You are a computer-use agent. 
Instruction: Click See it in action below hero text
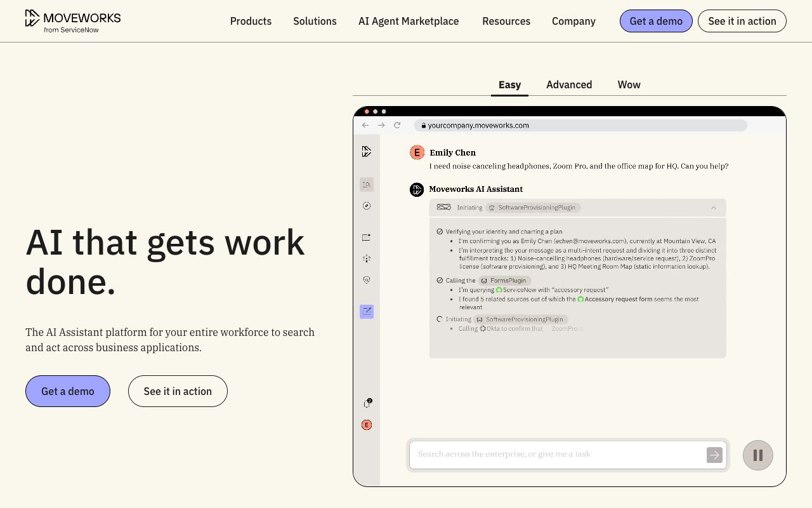(178, 391)
